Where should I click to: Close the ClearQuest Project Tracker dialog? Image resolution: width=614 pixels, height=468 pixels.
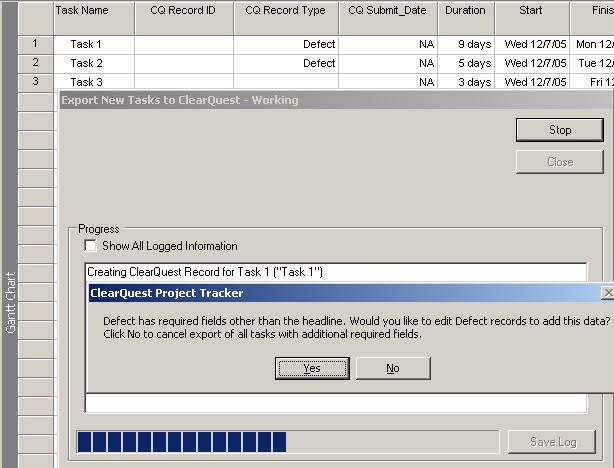[x=608, y=293]
